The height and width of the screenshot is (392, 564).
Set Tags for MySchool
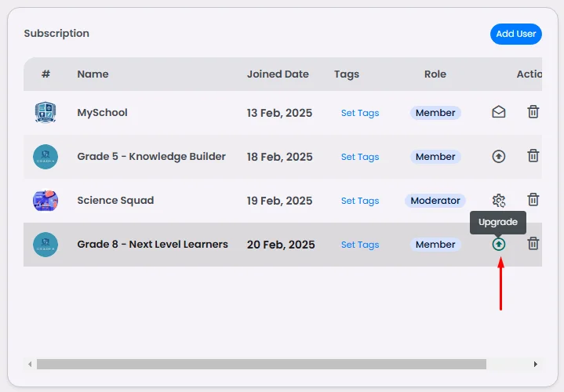coord(360,113)
